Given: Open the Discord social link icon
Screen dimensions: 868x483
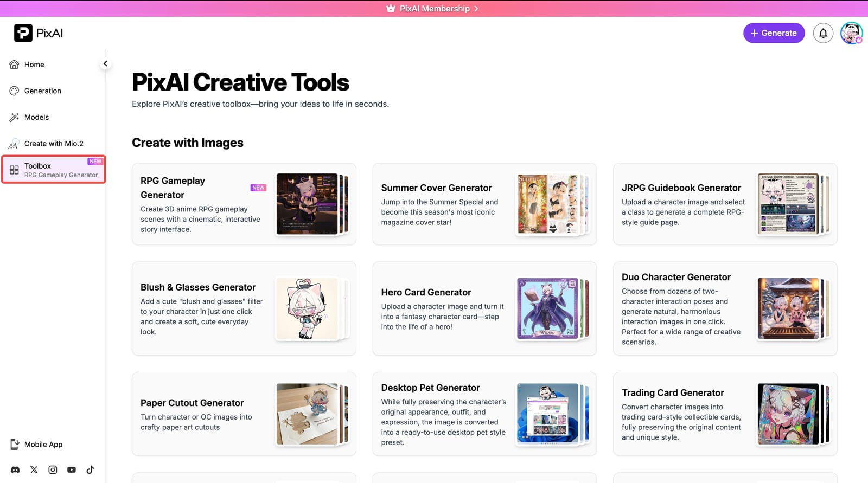Looking at the screenshot, I should click(15, 470).
